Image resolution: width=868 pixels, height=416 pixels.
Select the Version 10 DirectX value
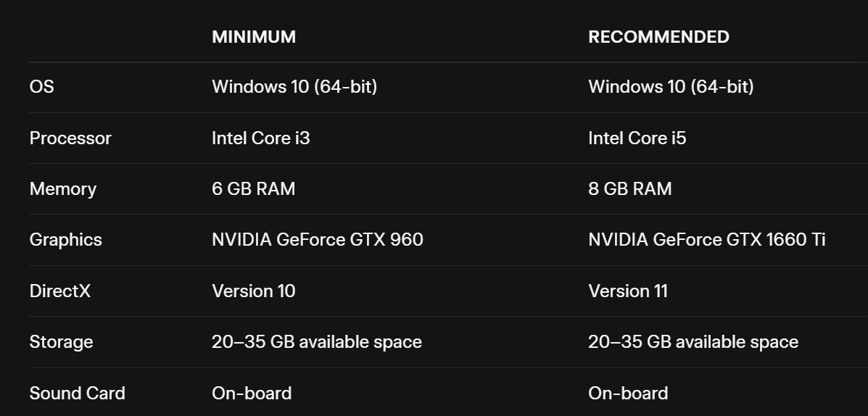(254, 291)
